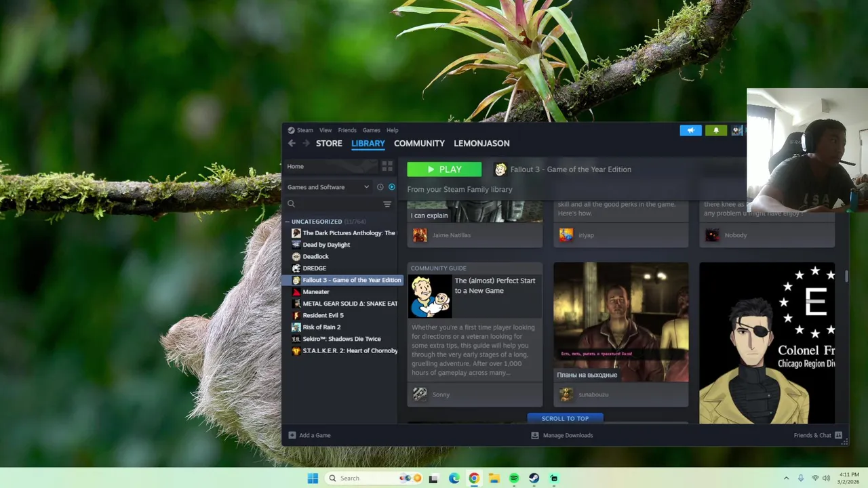Click the Windows taskbar Search box
The height and width of the screenshot is (488, 868).
[x=374, y=479]
